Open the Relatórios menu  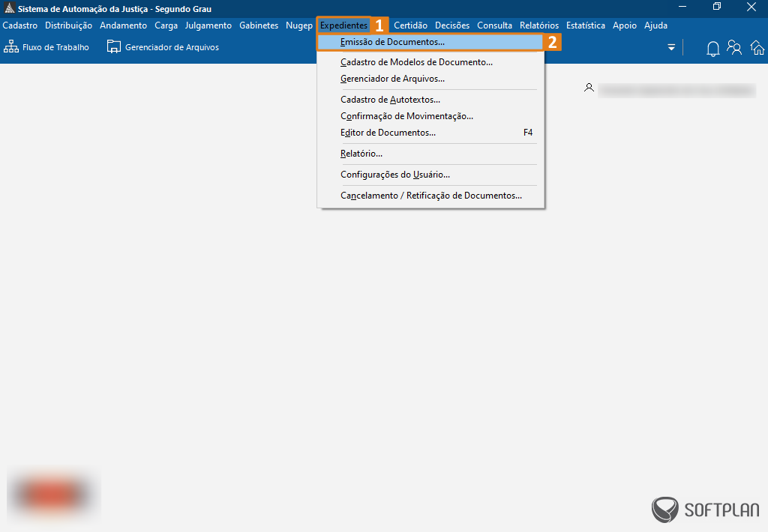(x=538, y=25)
